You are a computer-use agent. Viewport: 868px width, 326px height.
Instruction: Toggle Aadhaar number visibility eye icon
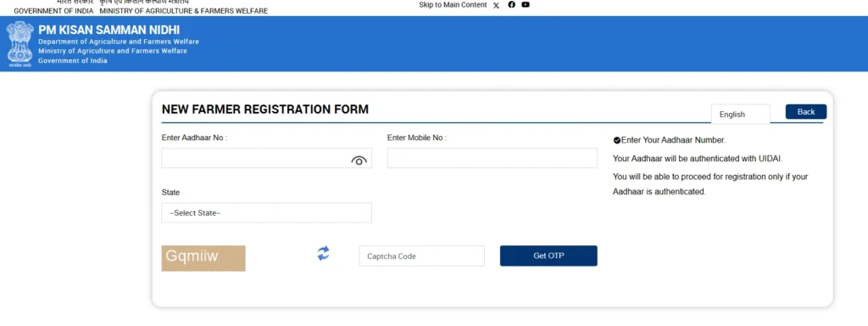pyautogui.click(x=359, y=160)
